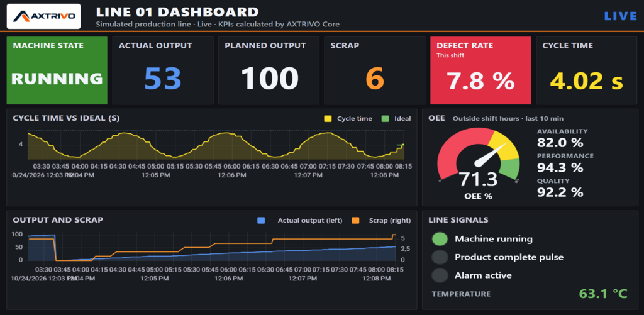644x315 pixels.
Task: Click the Product complete pulse indicator light
Action: pyautogui.click(x=440, y=257)
